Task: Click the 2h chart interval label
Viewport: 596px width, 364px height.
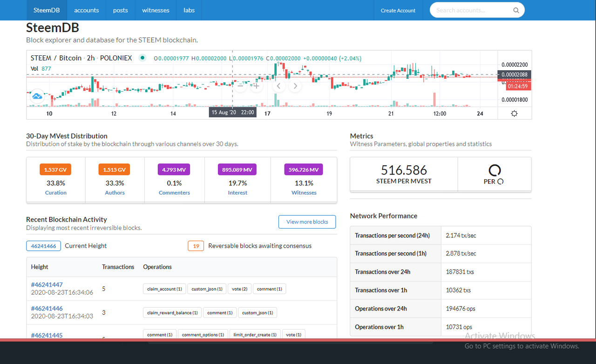Action: 90,58
